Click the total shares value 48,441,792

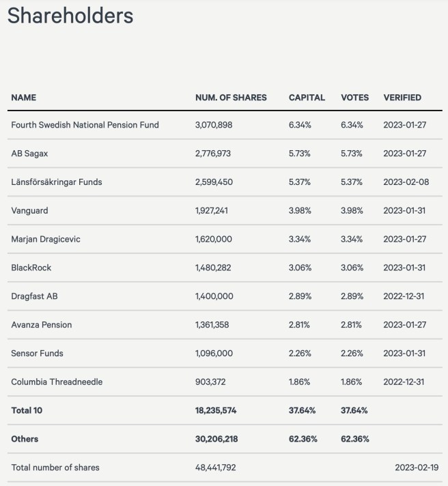click(215, 468)
